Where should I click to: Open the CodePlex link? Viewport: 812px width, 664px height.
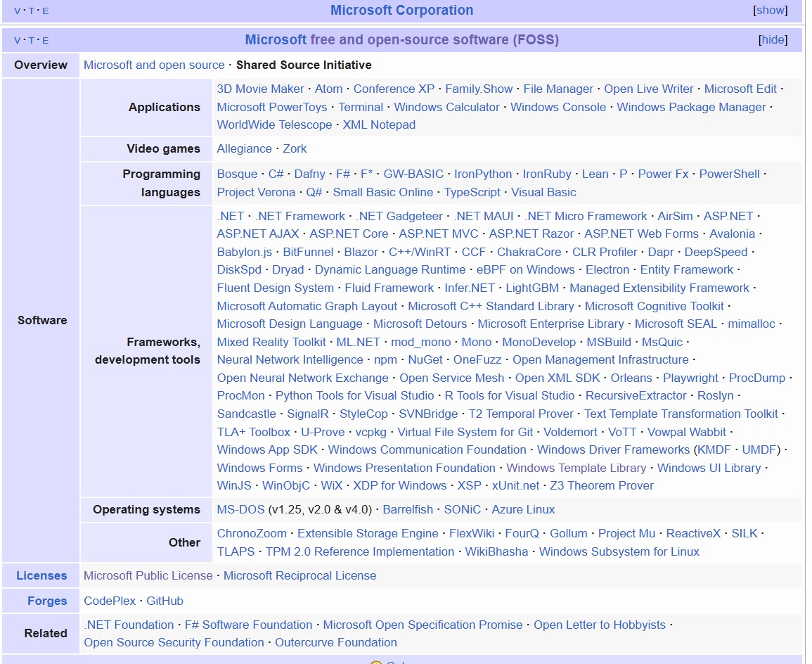110,601
